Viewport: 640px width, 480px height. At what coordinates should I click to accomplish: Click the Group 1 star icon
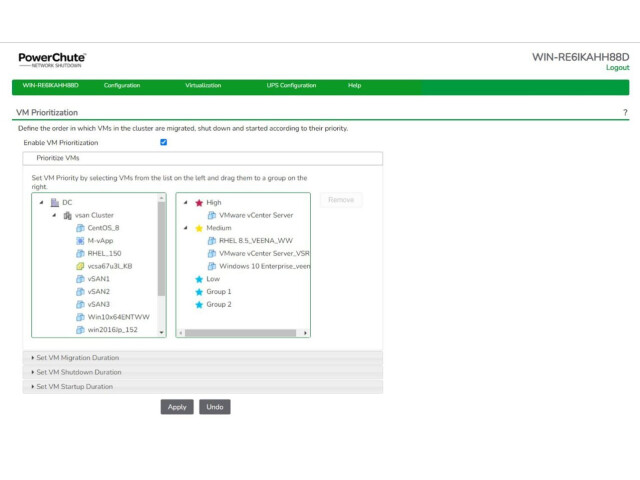199,292
